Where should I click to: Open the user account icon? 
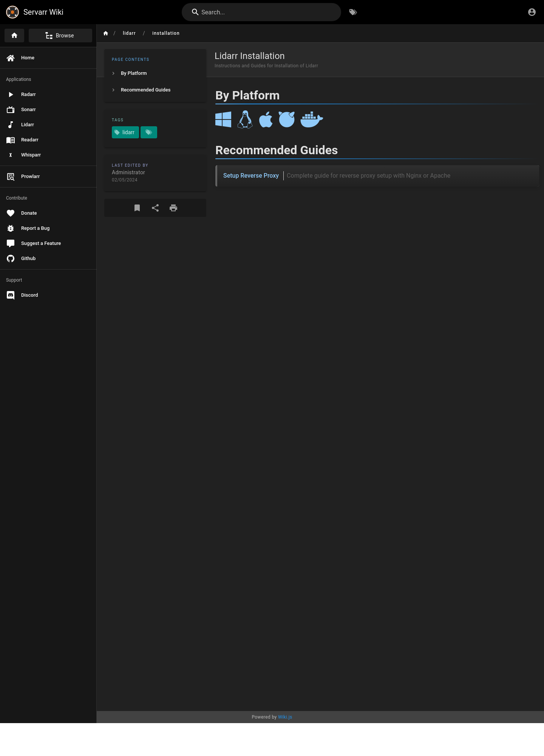532,12
